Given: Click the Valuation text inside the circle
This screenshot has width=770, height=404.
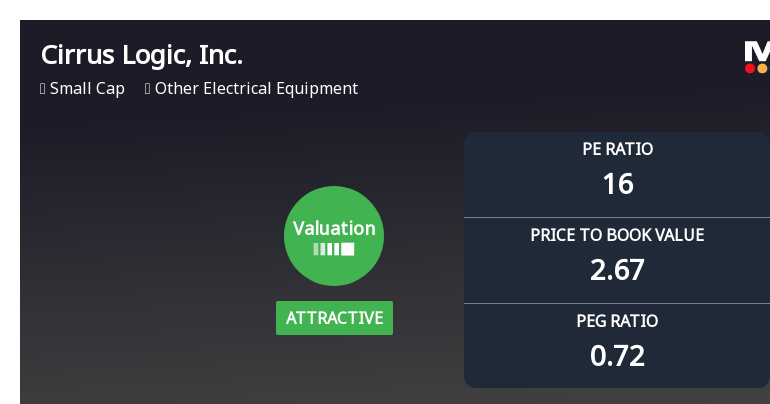Looking at the screenshot, I should (334, 228).
